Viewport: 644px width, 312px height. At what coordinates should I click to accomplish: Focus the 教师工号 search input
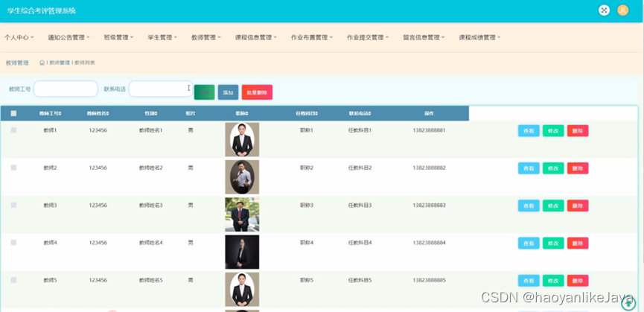click(66, 89)
